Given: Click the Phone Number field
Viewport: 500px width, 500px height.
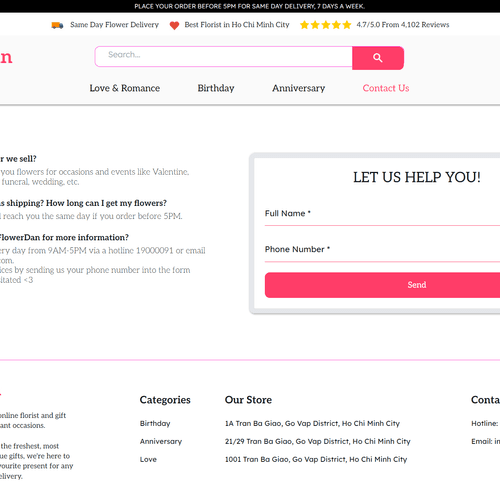Looking at the screenshot, I should (x=382, y=251).
